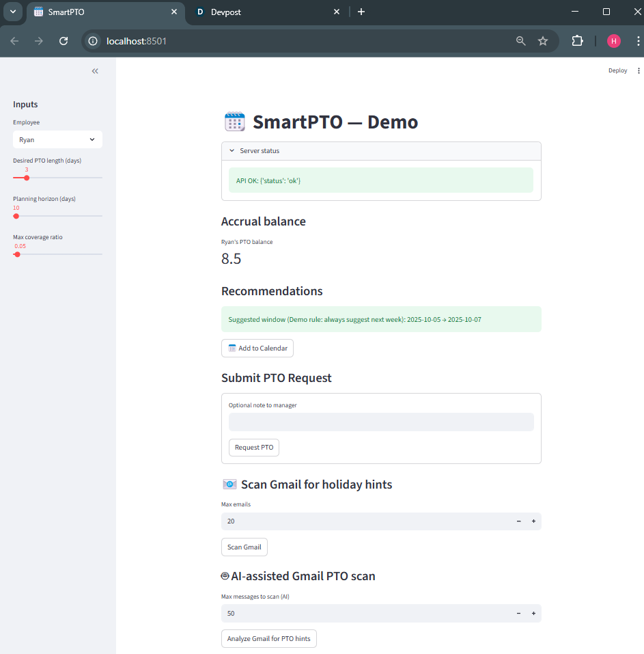The image size is (644, 654).
Task: Focus the Optional note to manager field
Action: [381, 422]
